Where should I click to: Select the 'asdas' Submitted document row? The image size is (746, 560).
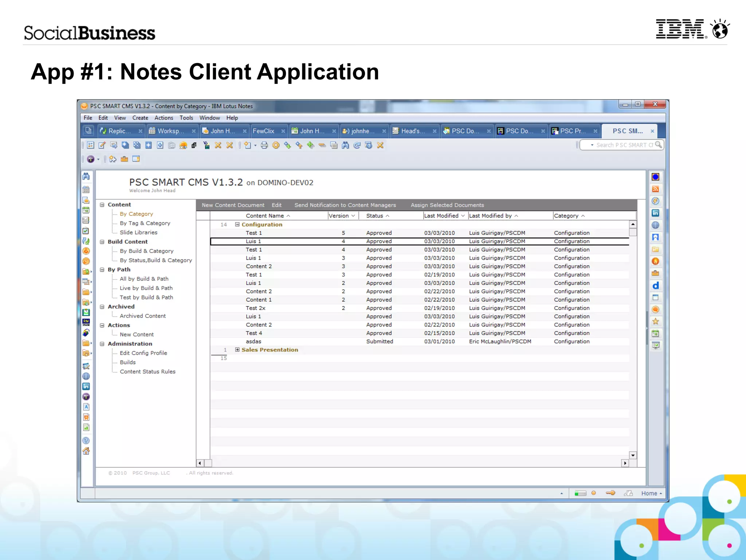420,341
